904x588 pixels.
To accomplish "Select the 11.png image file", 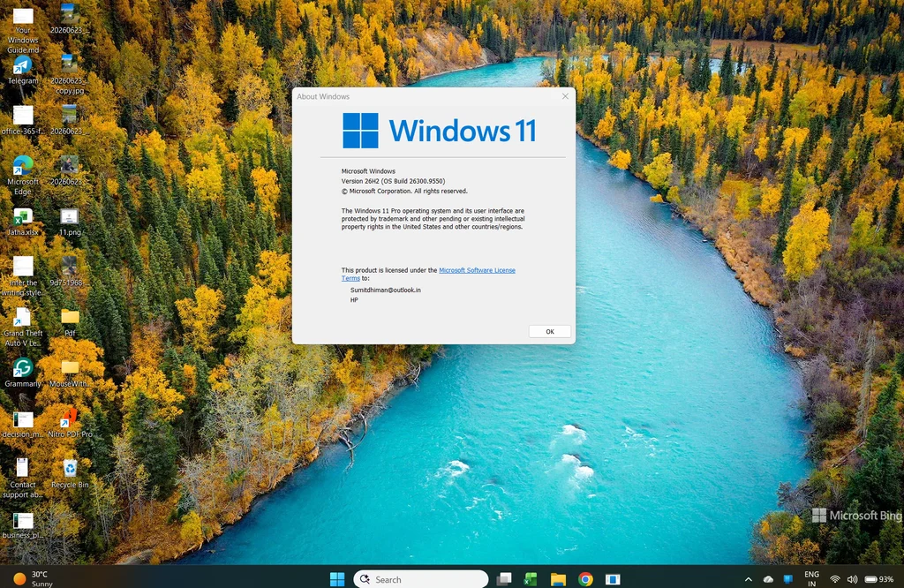I will click(70, 222).
